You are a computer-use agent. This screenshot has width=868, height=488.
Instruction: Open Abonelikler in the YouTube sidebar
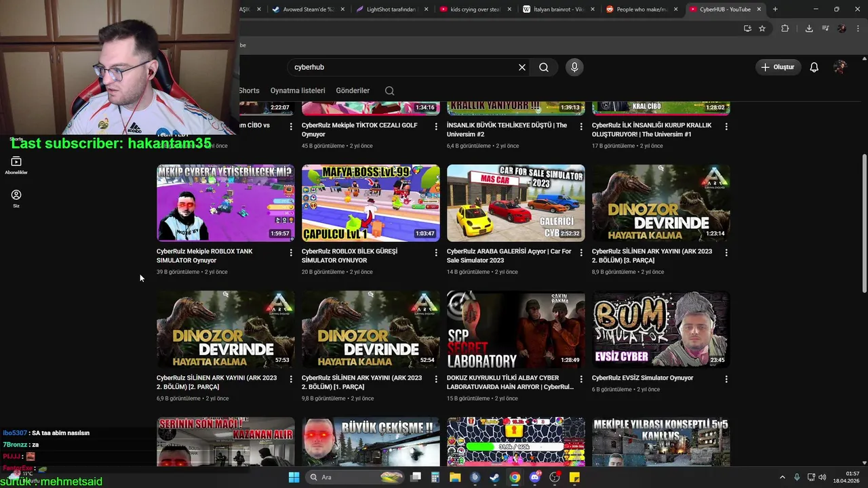[x=16, y=165]
